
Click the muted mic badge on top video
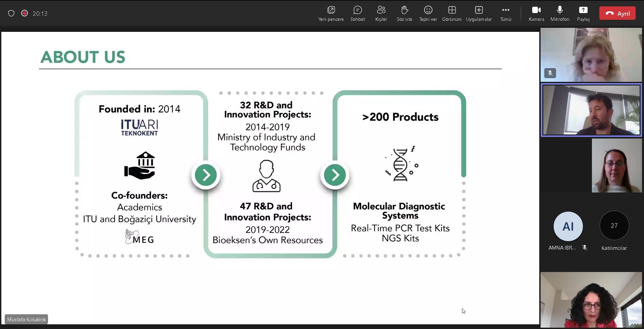point(550,73)
